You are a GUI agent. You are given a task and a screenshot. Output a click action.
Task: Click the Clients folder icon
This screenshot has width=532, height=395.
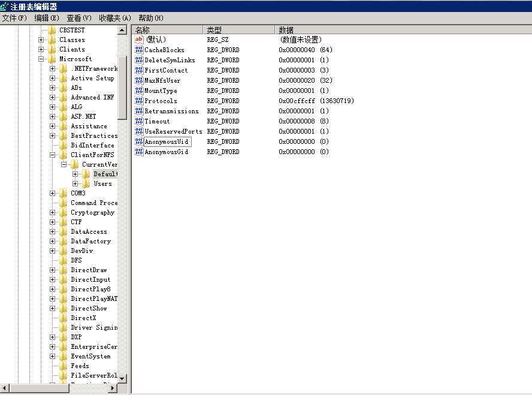(52, 50)
